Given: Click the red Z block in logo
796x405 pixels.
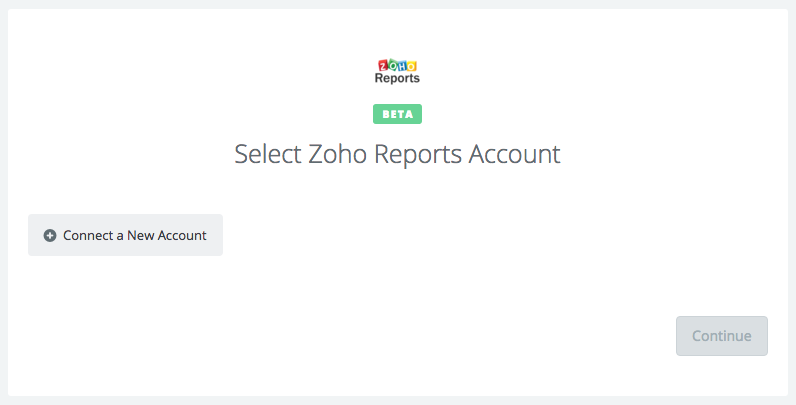Looking at the screenshot, I should click(x=382, y=65).
